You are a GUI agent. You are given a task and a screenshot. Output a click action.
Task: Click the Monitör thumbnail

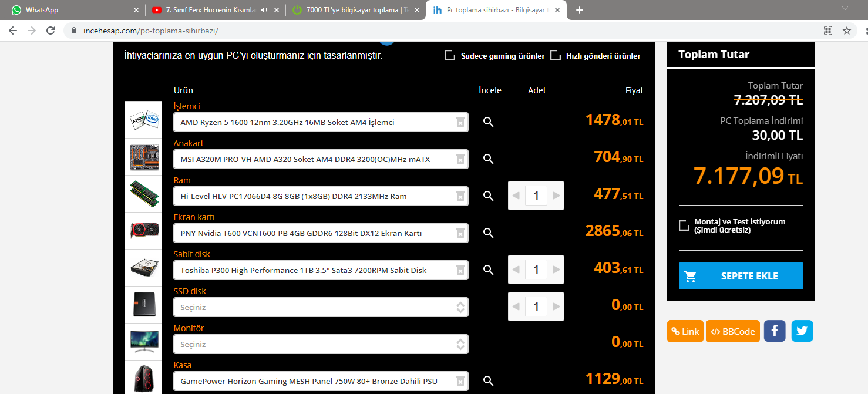pos(143,342)
